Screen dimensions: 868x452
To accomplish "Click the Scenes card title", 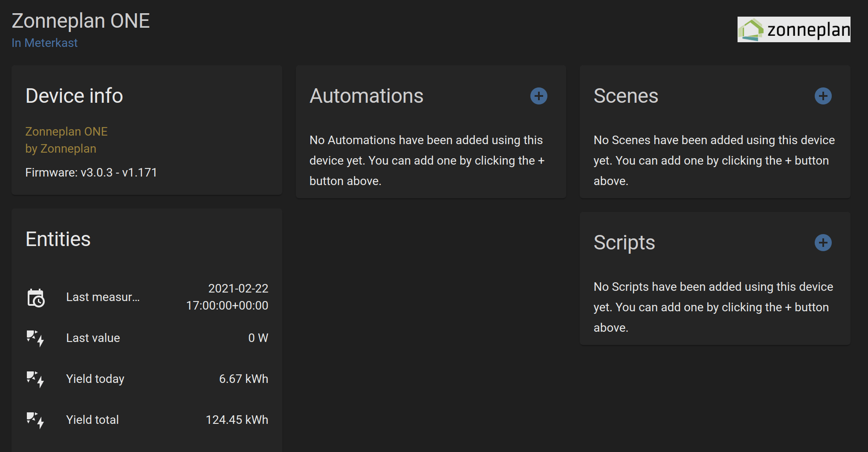I will pos(626,96).
